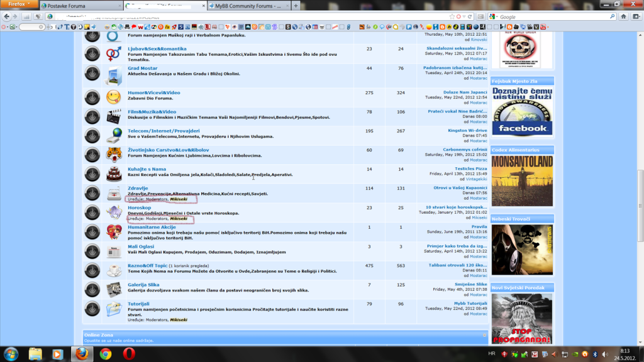Switch to the Postavke Foruma tab
The width and height of the screenshot is (644, 362).
point(81,6)
